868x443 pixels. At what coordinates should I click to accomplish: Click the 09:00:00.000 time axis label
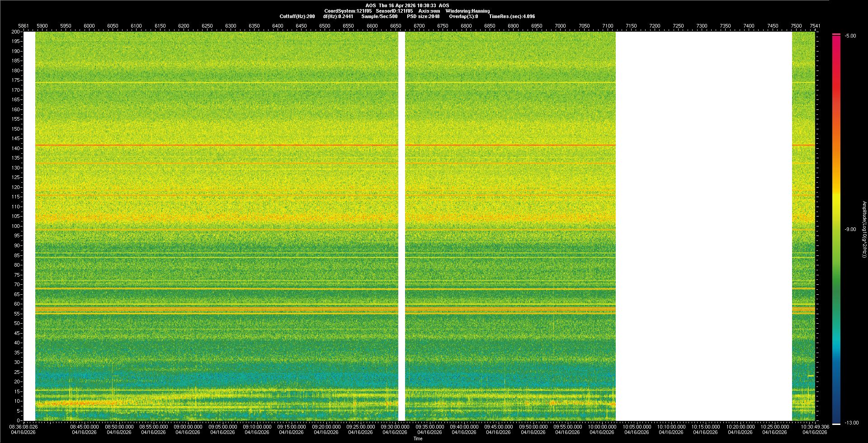(x=188, y=427)
